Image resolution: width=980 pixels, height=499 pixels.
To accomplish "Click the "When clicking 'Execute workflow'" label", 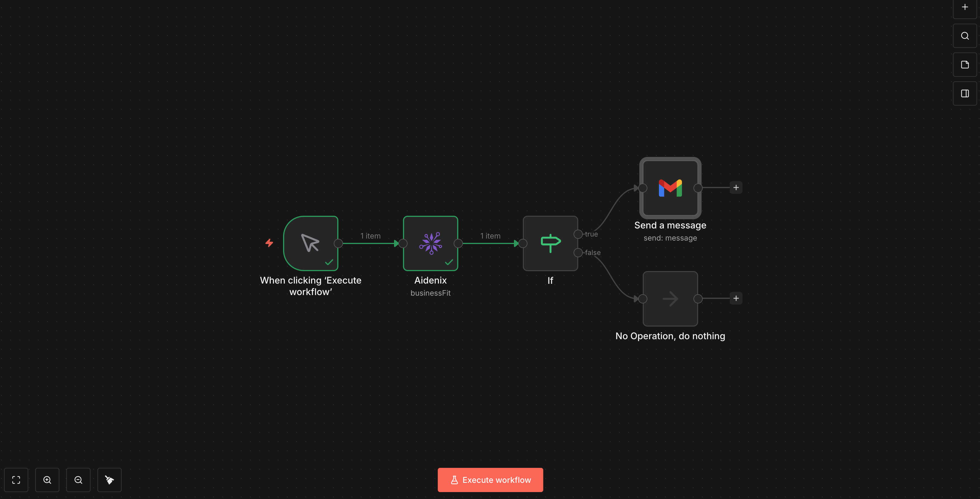I will tap(310, 286).
